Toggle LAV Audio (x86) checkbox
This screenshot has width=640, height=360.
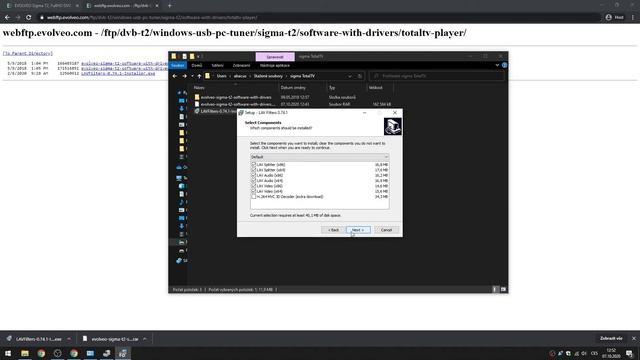tap(253, 175)
